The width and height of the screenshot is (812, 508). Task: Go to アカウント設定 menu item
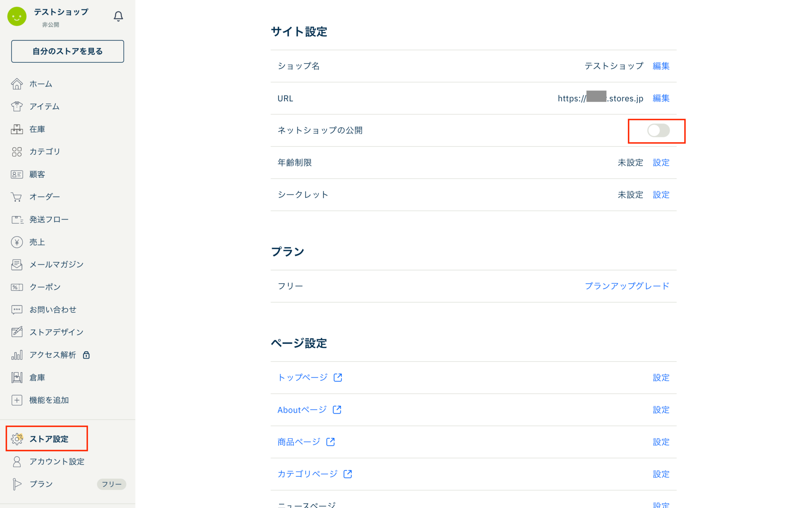(57, 462)
